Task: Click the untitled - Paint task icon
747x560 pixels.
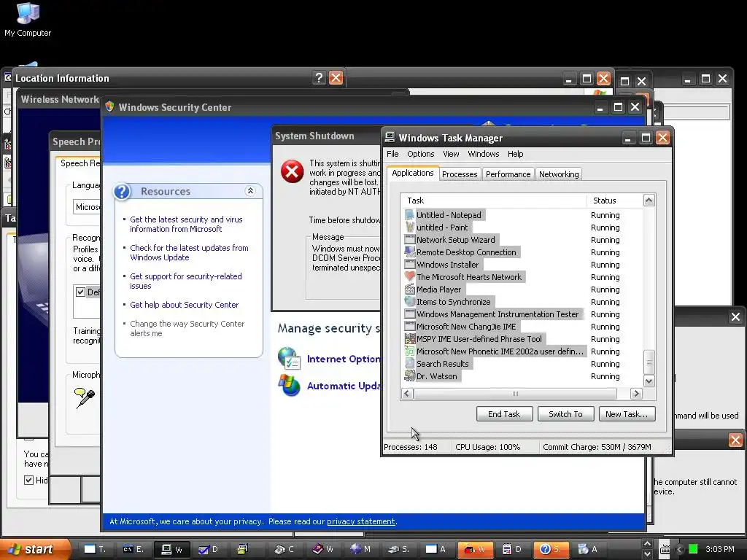Action: pos(409,227)
